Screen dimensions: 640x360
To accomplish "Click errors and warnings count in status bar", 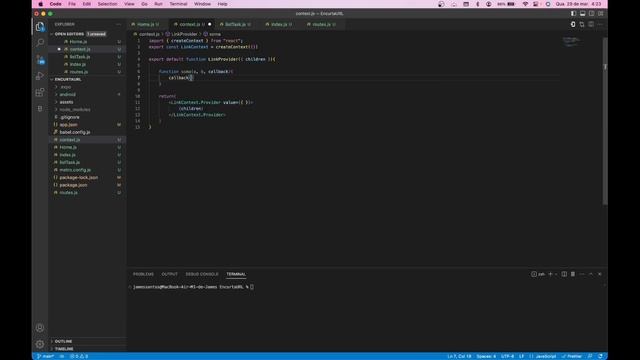I will point(79,356).
